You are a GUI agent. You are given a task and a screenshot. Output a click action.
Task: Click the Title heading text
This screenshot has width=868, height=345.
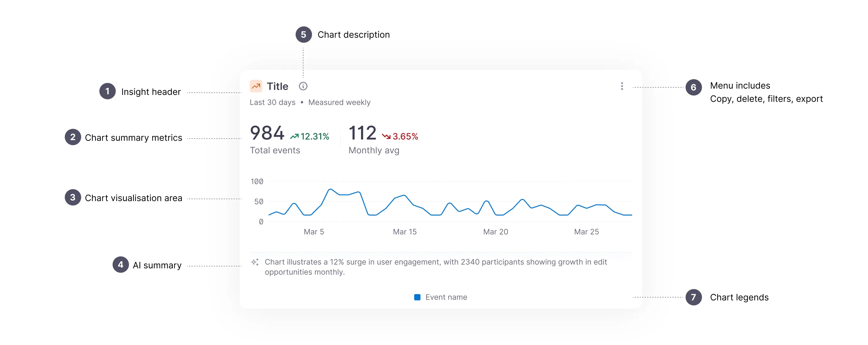tap(277, 86)
